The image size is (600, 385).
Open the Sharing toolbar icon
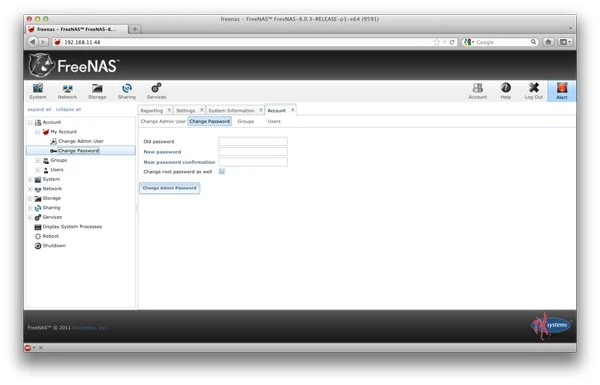pos(127,91)
